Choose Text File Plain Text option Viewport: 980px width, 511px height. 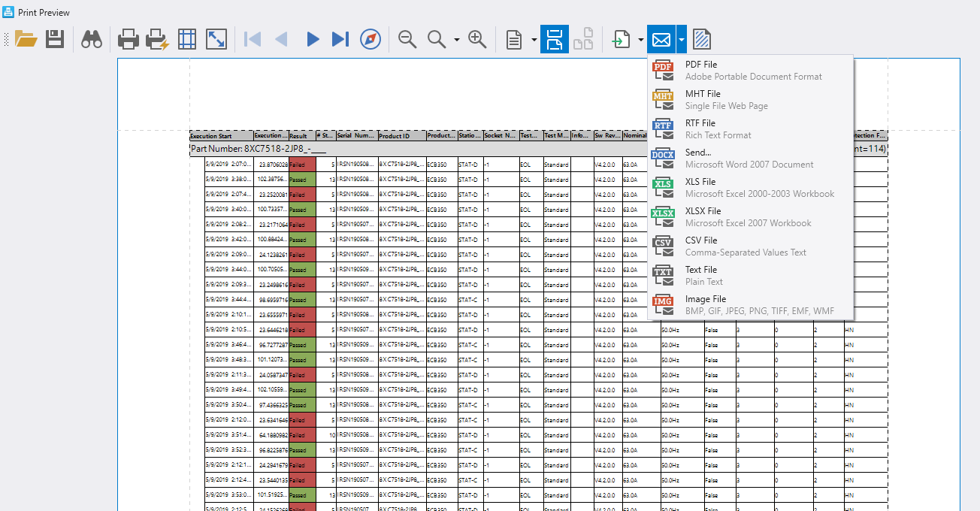coord(750,276)
